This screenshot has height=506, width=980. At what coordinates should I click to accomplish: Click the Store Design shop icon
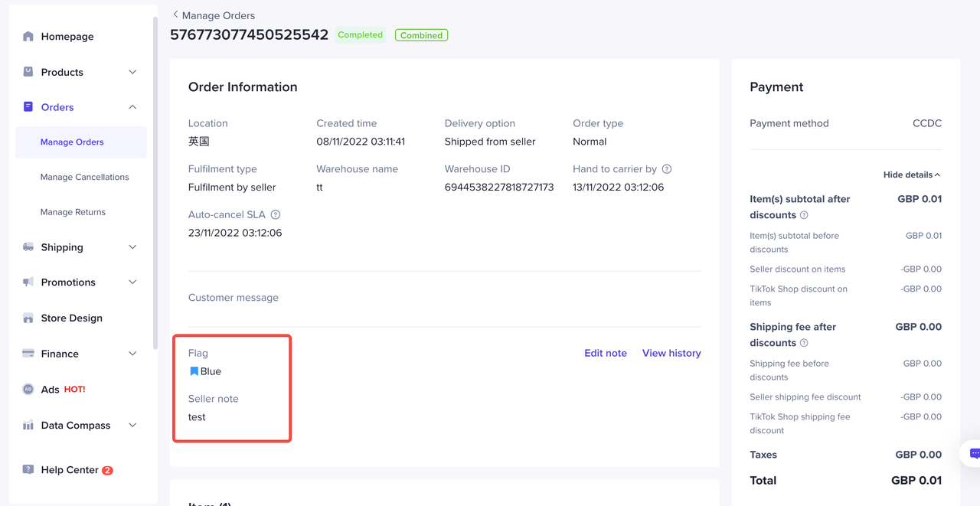[x=28, y=318]
